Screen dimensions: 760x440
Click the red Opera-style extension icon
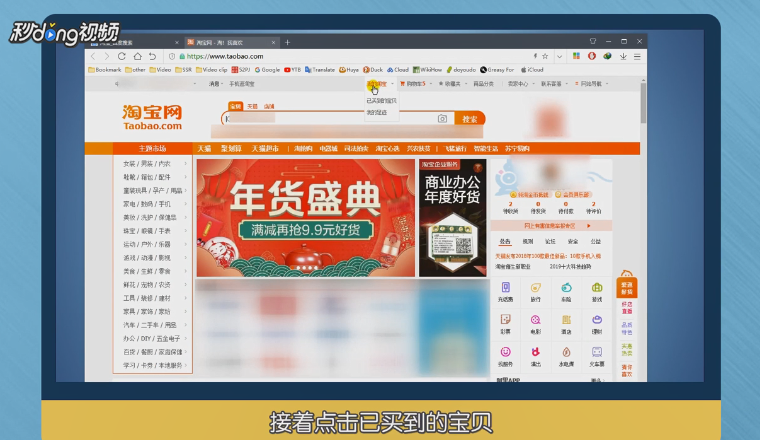pos(591,56)
